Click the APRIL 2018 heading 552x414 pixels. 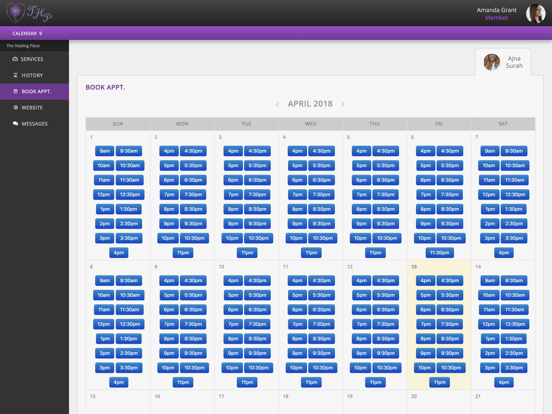[310, 104]
